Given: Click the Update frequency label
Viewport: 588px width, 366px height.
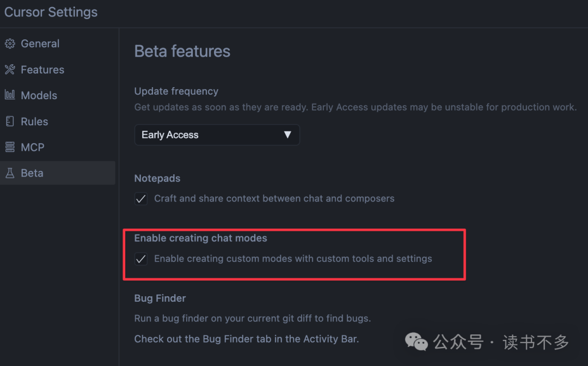Looking at the screenshot, I should point(176,91).
